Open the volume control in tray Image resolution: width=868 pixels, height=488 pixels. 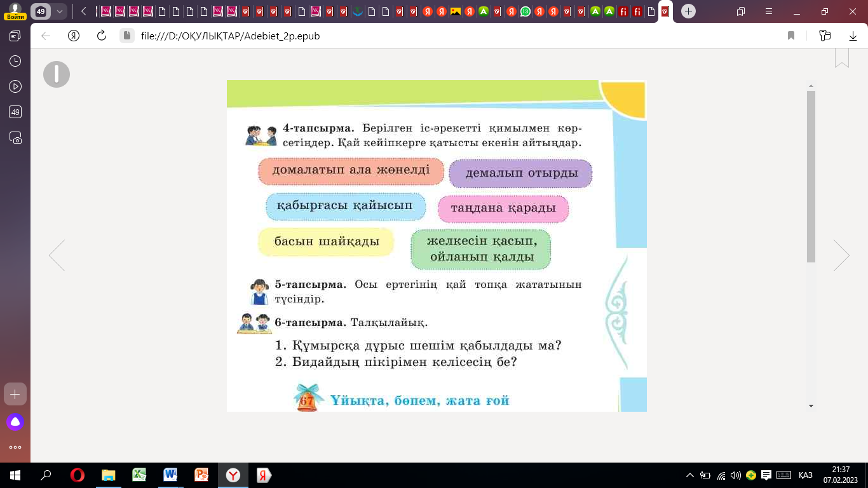tap(736, 475)
